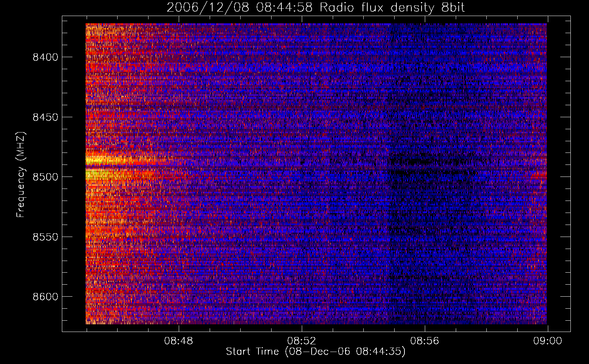Screen dimensions: 589x364
Task: Click the x-axis label "Start Time (08-Dec-06 08:44:35)"
Action: pos(316,352)
